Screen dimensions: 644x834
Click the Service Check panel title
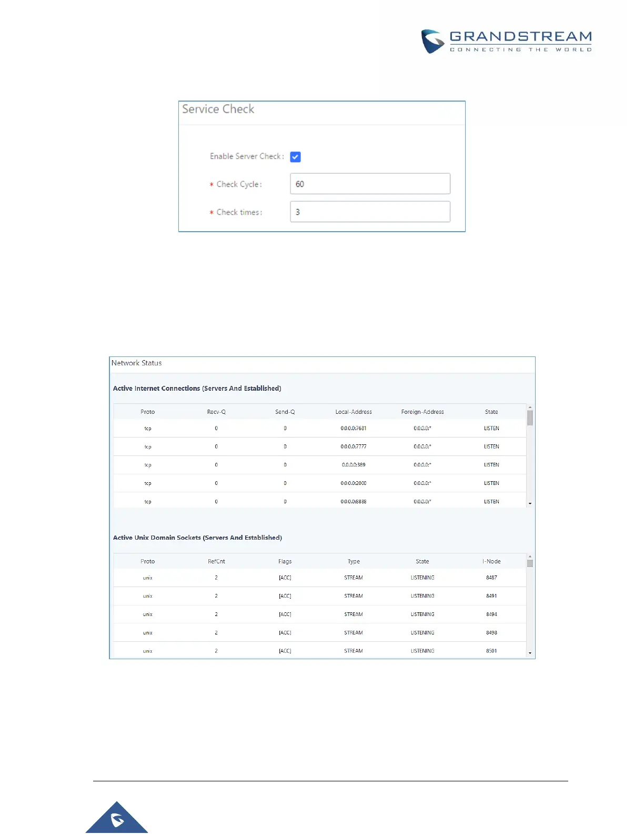(218, 109)
